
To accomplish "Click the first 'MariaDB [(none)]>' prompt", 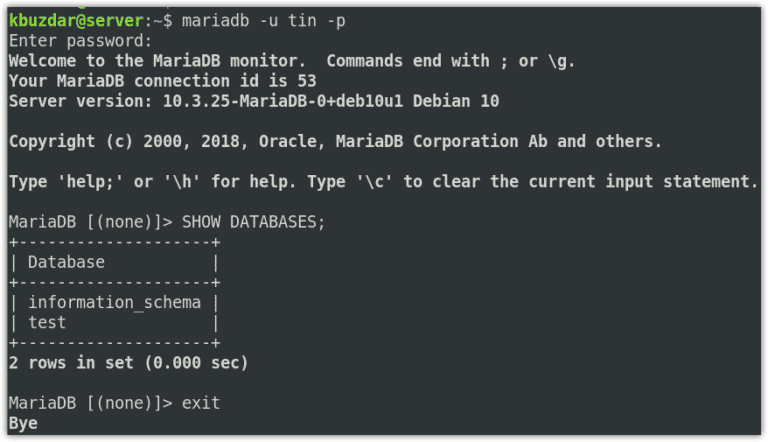I will pos(91,222).
